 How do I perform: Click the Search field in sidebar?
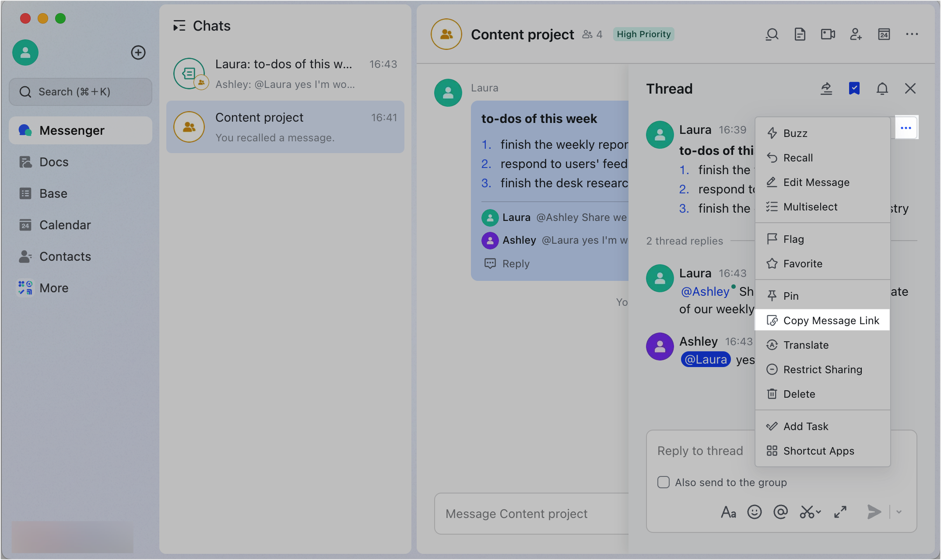(x=81, y=92)
